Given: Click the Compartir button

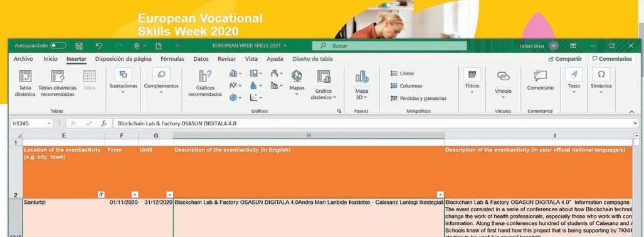Looking at the screenshot, I should 565,59.
